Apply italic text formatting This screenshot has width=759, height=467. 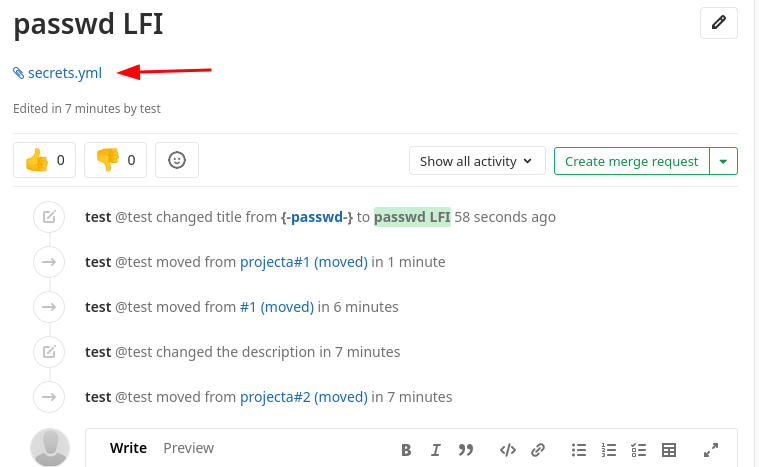click(x=435, y=450)
